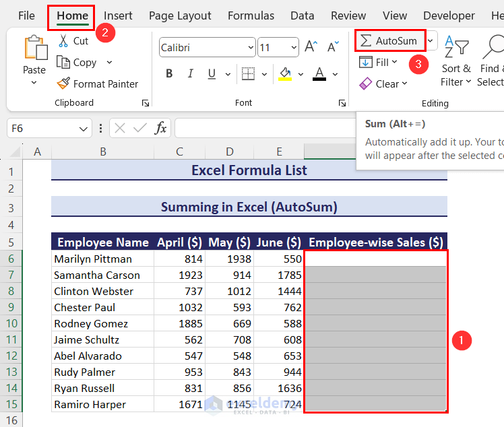
Task: Switch to the Insert tab
Action: pos(118,15)
